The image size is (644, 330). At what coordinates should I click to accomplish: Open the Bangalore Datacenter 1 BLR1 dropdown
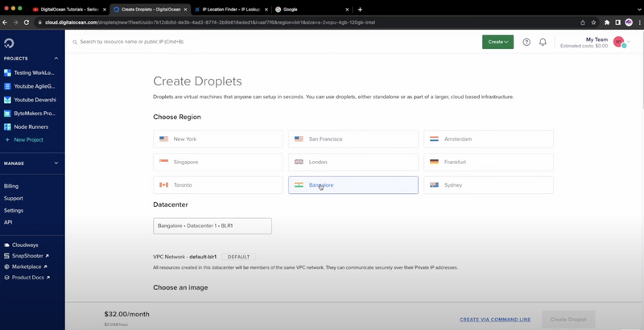tap(213, 225)
